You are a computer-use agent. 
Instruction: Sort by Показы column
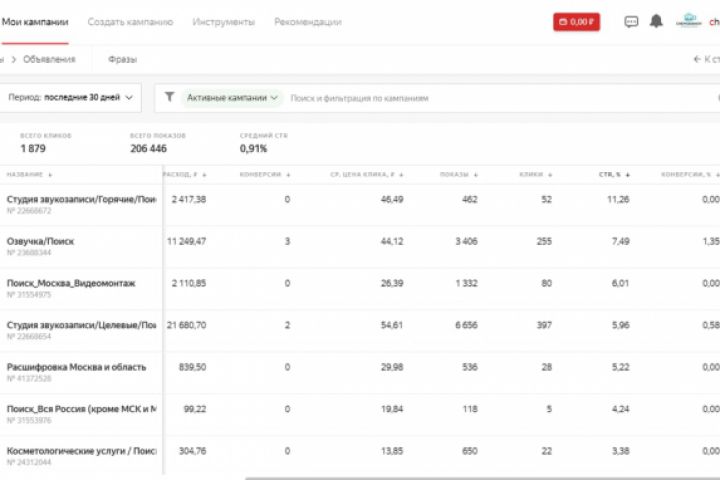pos(459,175)
